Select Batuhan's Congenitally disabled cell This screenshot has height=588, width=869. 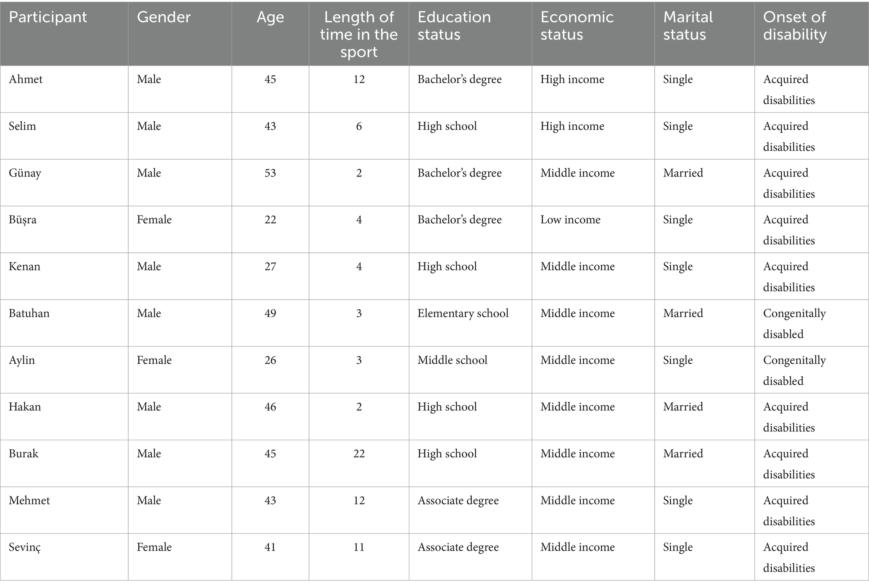coord(794,323)
